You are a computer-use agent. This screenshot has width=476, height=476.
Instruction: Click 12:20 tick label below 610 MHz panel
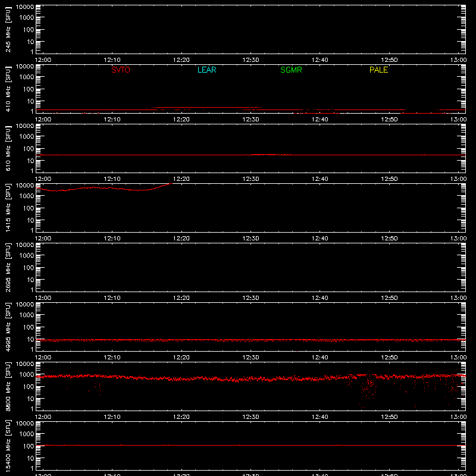click(181, 179)
